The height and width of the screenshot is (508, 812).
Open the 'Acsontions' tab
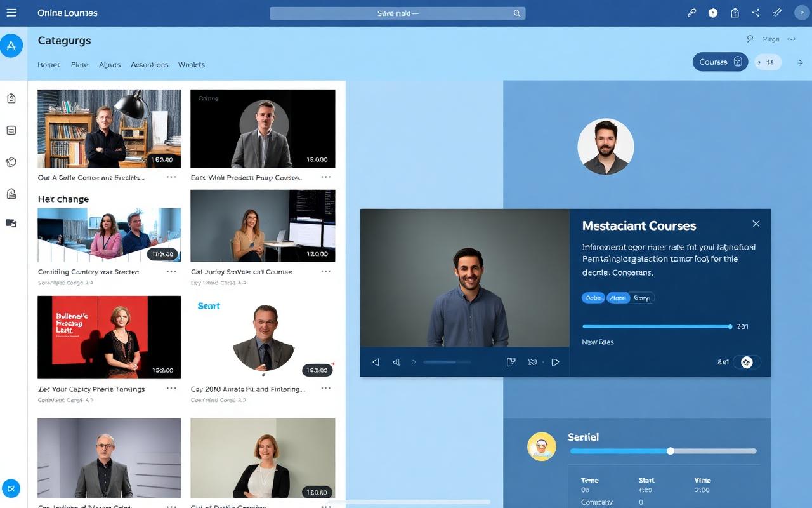tap(150, 65)
